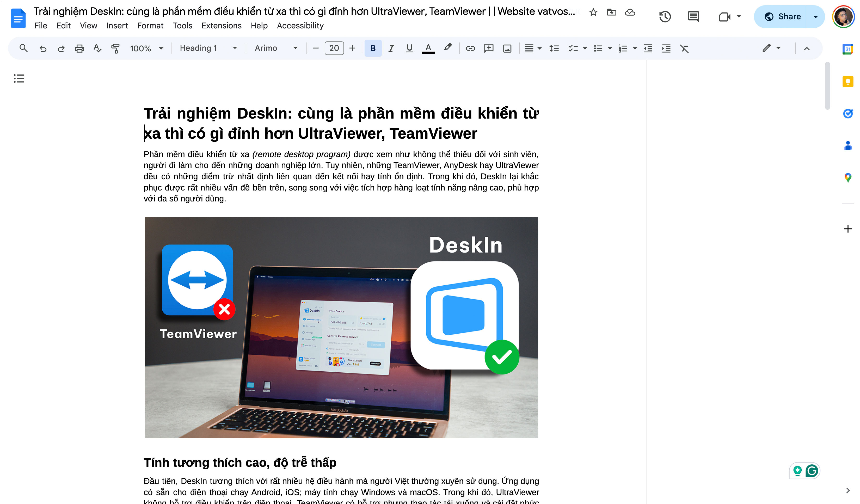Click the Insert image icon
The height and width of the screenshot is (504, 860).
click(508, 48)
